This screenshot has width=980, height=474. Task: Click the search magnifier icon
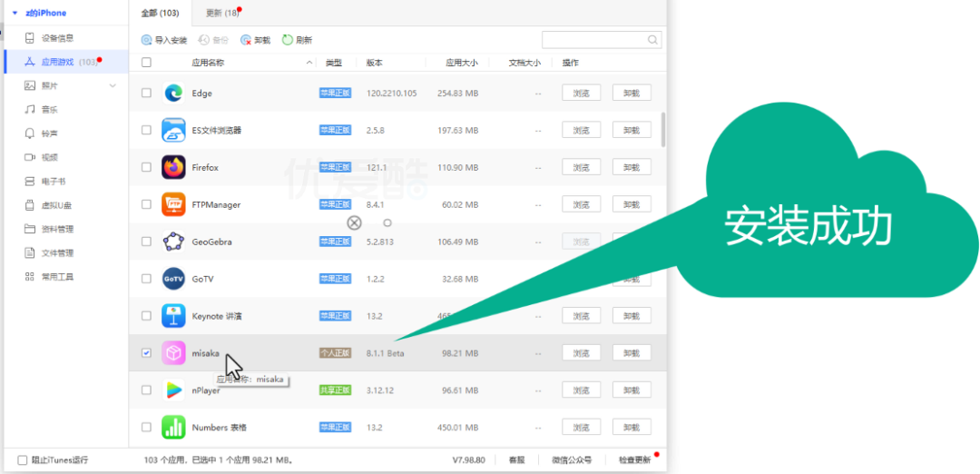(652, 40)
